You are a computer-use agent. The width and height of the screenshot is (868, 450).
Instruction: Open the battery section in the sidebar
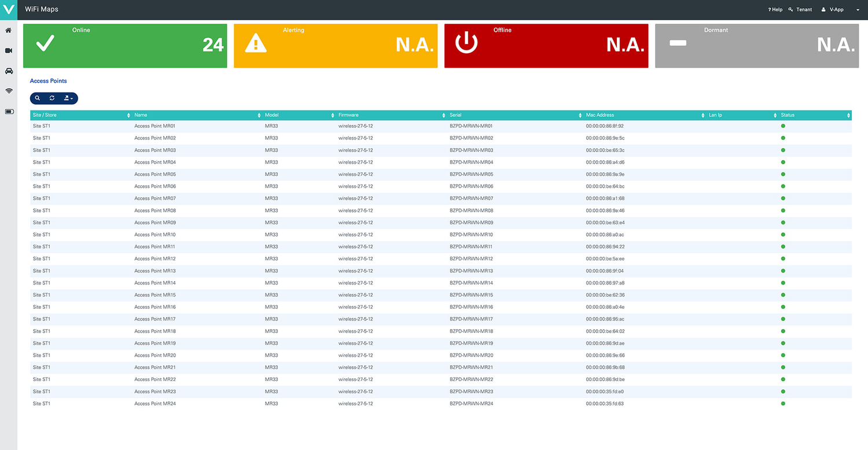pos(9,111)
